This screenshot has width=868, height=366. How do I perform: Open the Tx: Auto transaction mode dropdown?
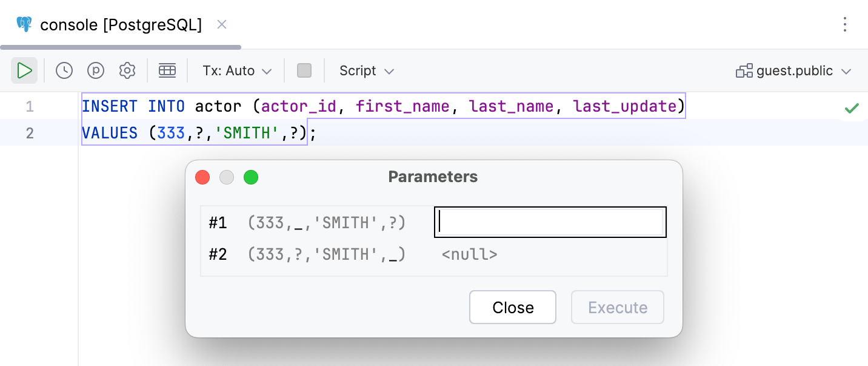coord(236,70)
